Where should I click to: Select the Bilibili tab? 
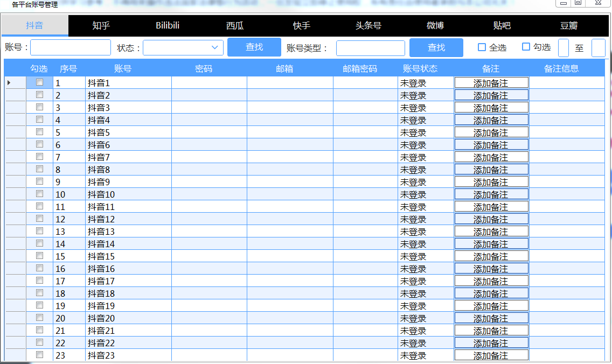click(168, 26)
